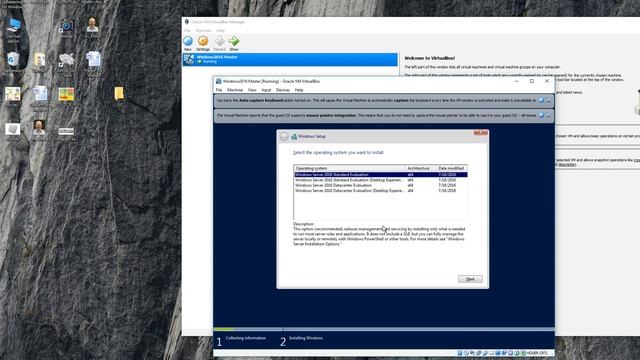Click gray end icon on mouse pointer integration notice
640x360 pixels.
tap(548, 115)
